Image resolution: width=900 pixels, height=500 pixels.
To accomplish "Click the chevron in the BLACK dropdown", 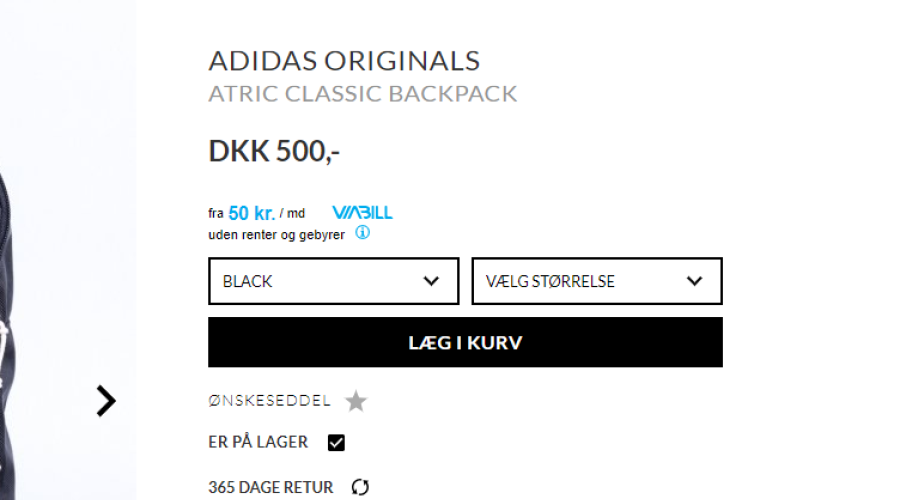I will (432, 281).
